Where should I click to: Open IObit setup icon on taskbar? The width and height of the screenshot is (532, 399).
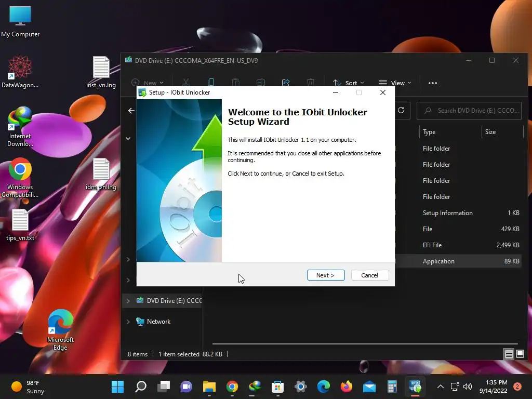click(x=415, y=387)
